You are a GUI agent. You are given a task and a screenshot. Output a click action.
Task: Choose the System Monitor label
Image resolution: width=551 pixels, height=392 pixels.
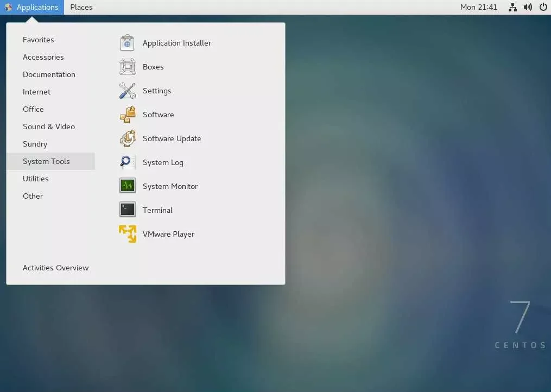(x=170, y=186)
